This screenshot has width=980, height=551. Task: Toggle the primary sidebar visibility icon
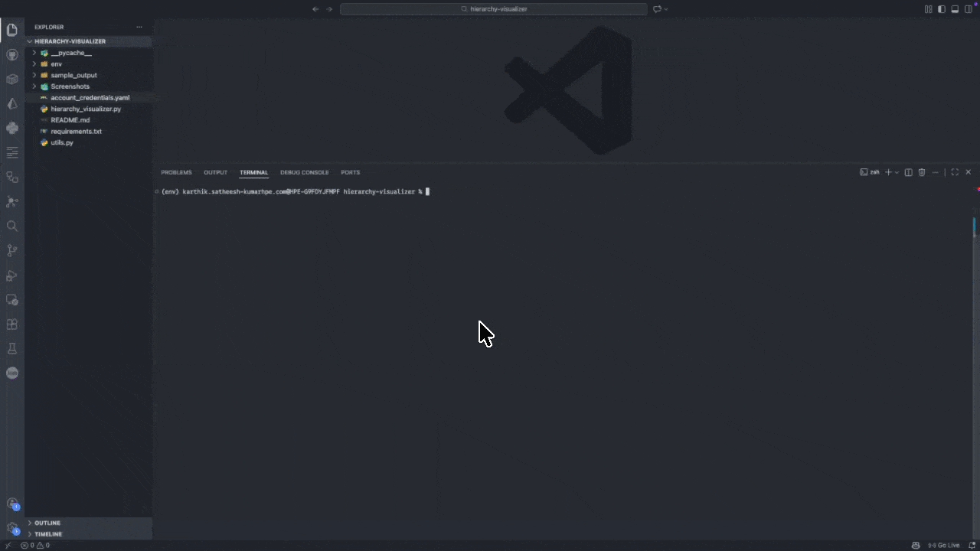(941, 8)
